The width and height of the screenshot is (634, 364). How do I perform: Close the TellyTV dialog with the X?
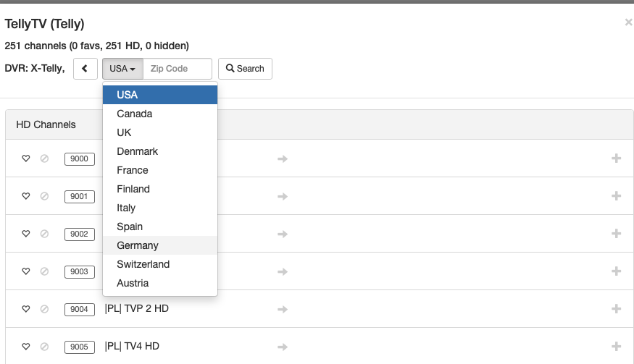pos(628,22)
